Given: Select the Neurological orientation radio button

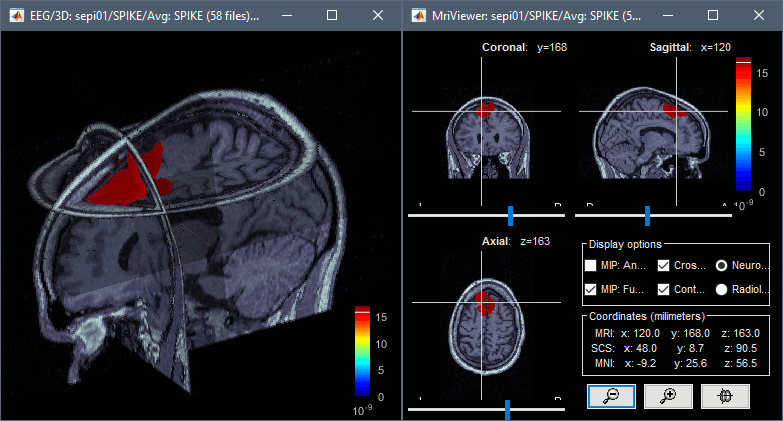Looking at the screenshot, I should click(722, 266).
